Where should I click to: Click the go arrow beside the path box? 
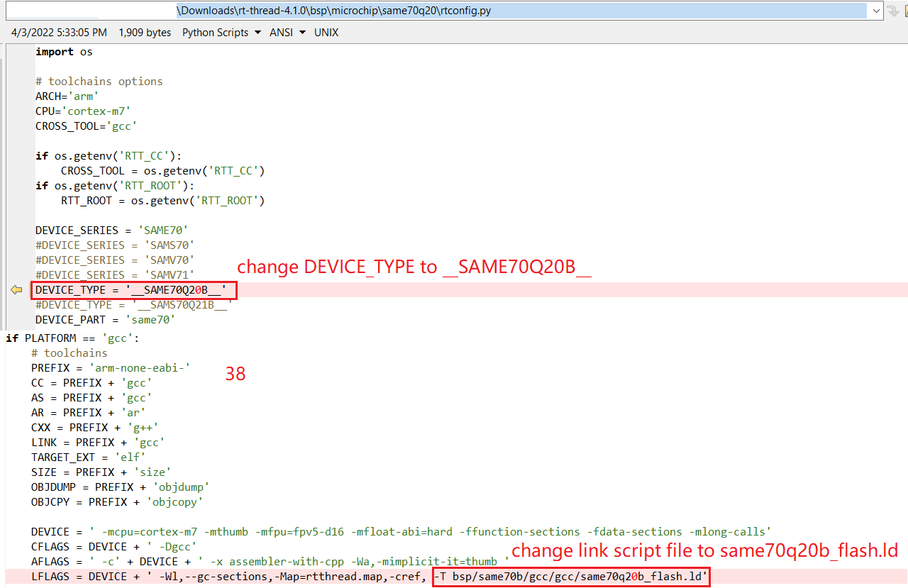[892, 11]
